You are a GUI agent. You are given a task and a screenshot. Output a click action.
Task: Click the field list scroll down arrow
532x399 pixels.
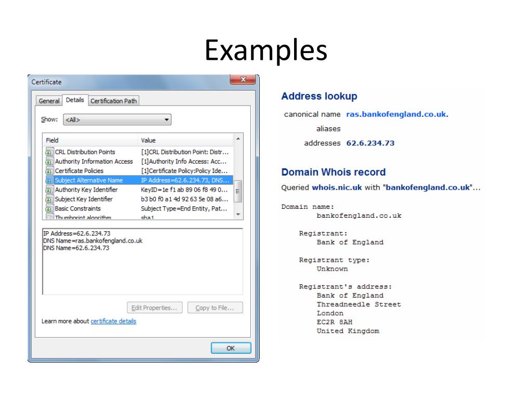point(238,215)
